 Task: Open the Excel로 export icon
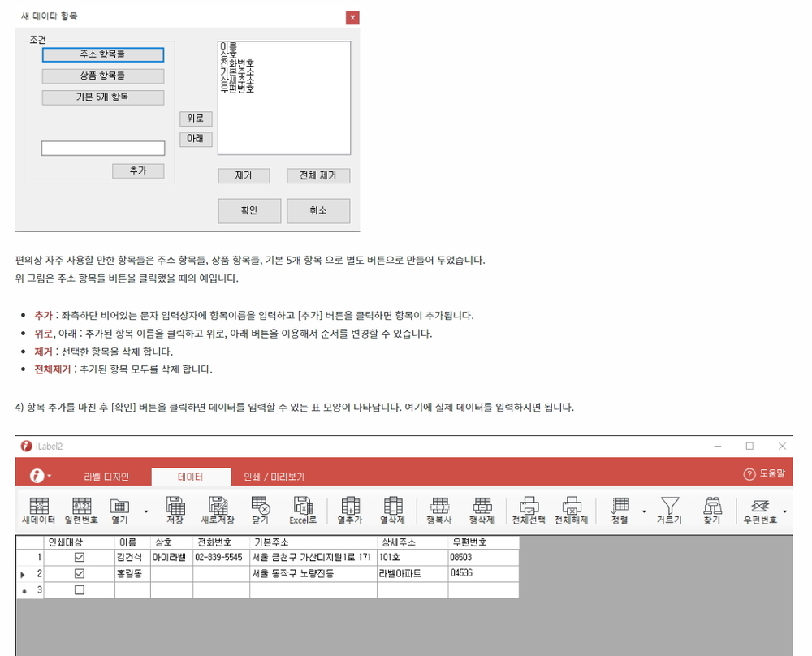(303, 510)
